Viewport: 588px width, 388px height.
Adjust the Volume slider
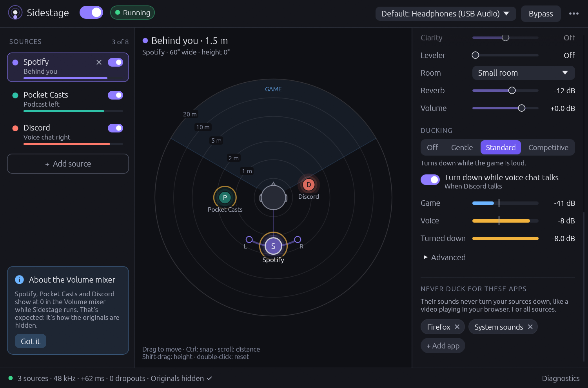click(505, 108)
